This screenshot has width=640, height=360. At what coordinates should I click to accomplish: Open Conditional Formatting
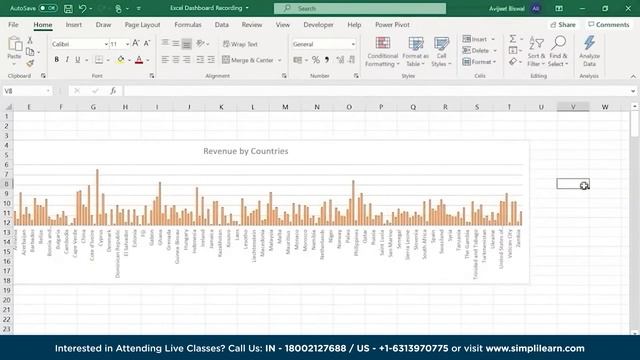(382, 52)
